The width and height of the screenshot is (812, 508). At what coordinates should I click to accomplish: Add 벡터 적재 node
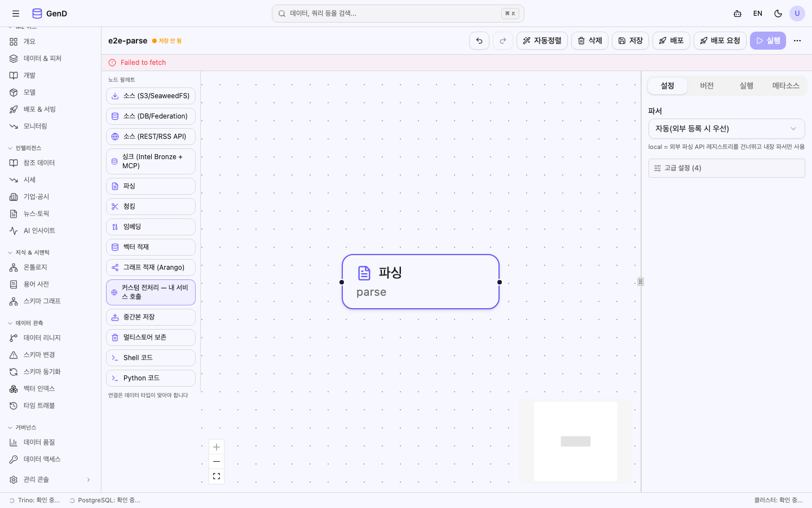tap(151, 247)
